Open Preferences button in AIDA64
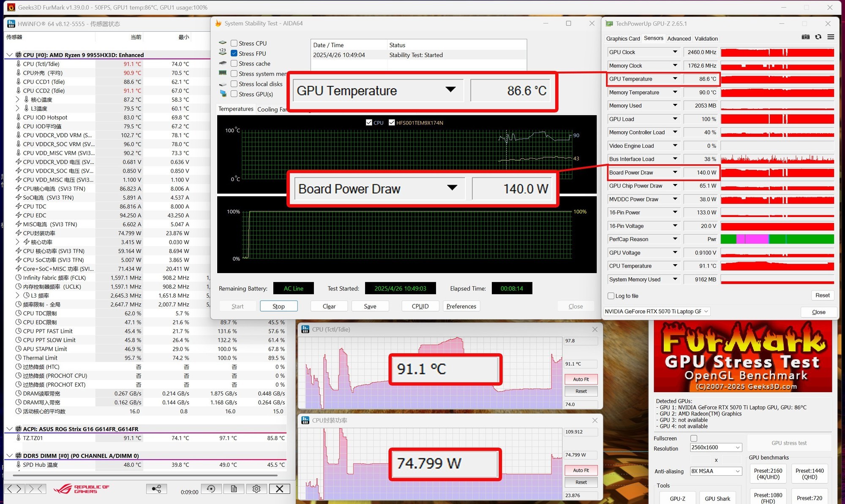 (x=461, y=306)
